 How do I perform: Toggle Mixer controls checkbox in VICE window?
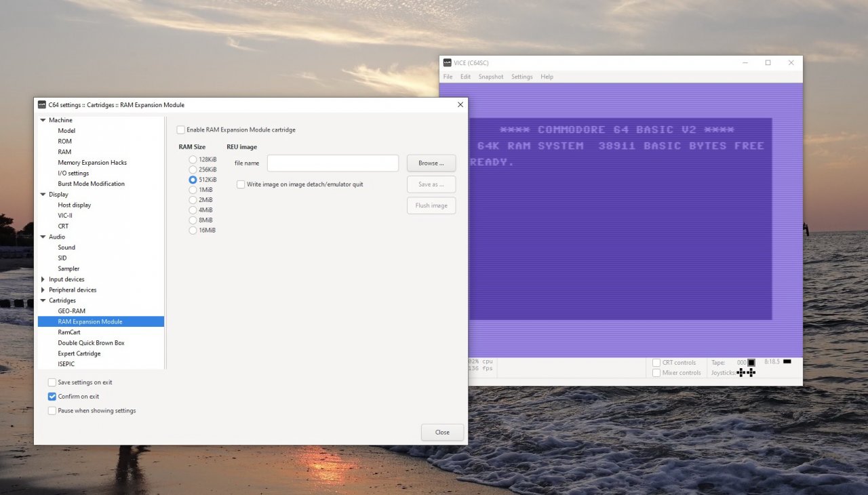656,373
